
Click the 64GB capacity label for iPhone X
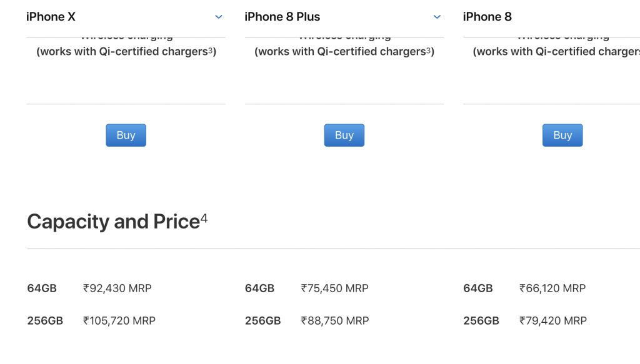[42, 288]
